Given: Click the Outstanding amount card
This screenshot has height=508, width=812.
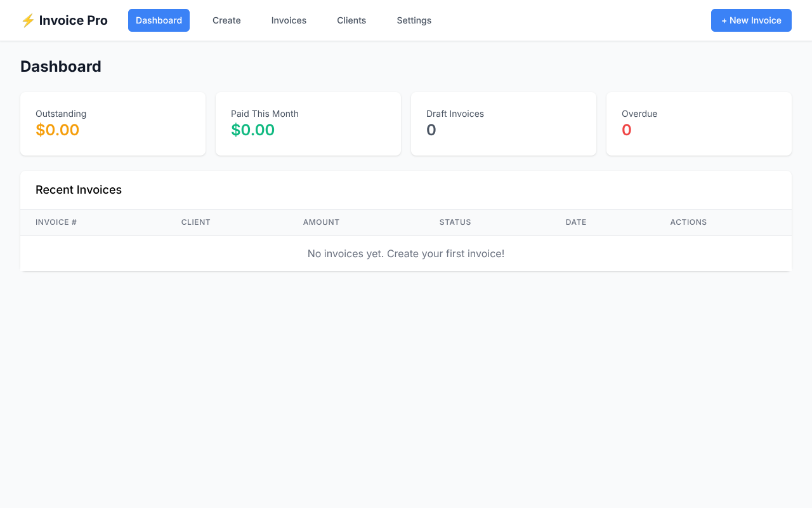Looking at the screenshot, I should click(113, 123).
